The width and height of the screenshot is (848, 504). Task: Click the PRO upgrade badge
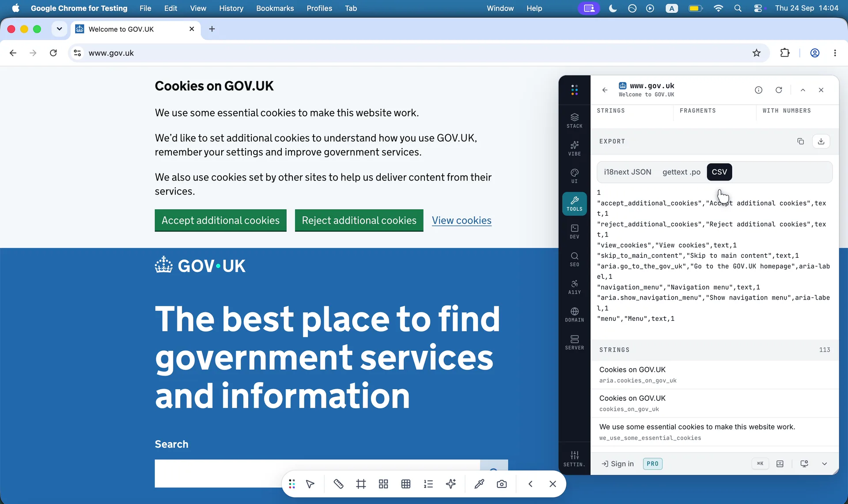(x=652, y=463)
